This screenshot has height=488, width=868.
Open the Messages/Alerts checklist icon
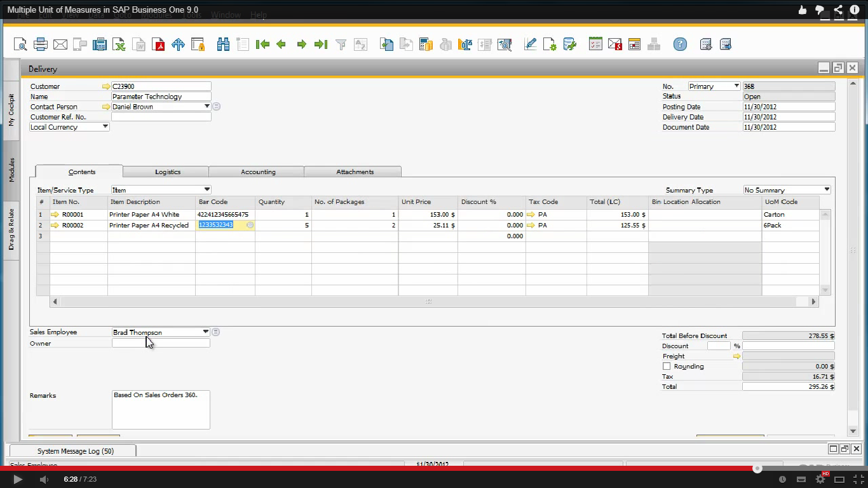tap(595, 44)
